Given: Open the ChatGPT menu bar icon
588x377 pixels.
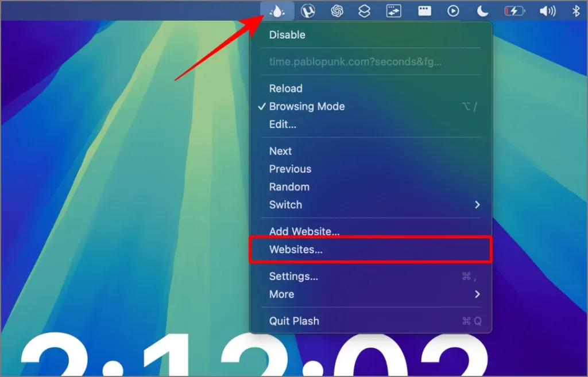Looking at the screenshot, I should tap(337, 11).
